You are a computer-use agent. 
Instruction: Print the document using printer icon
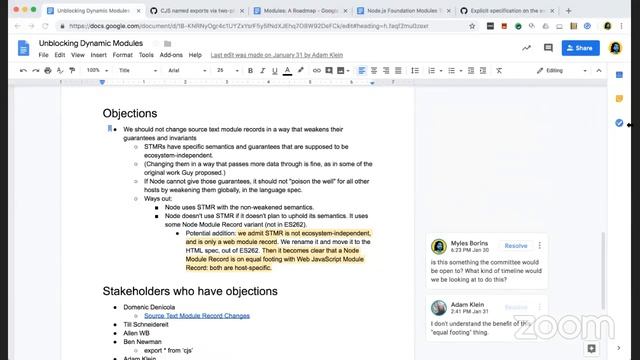click(48, 71)
